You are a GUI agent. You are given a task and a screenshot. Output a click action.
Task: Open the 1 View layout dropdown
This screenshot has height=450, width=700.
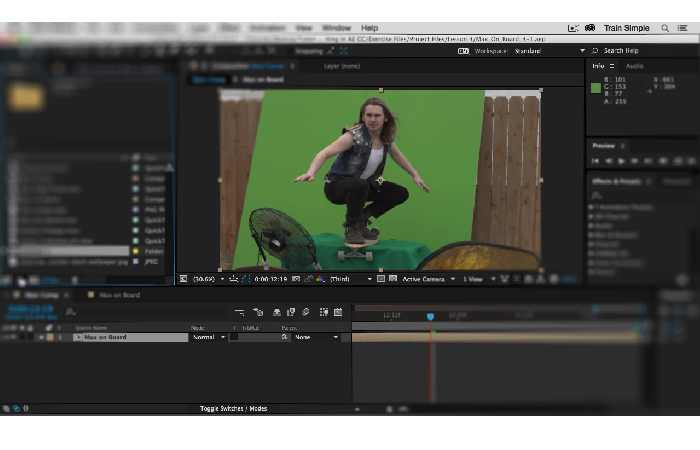(x=479, y=279)
